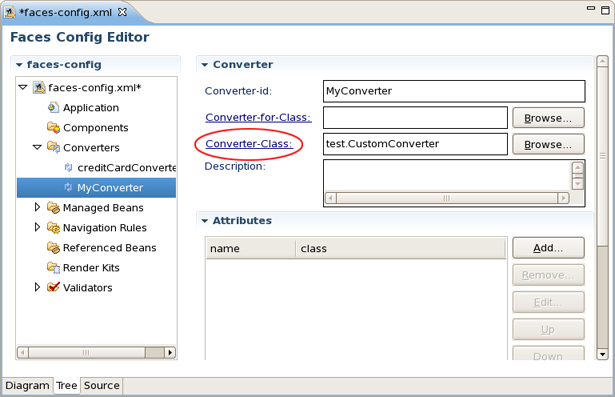Click the tree's scroll-left arrow
Image resolution: width=615 pixels, height=397 pixels.
pos(23,352)
